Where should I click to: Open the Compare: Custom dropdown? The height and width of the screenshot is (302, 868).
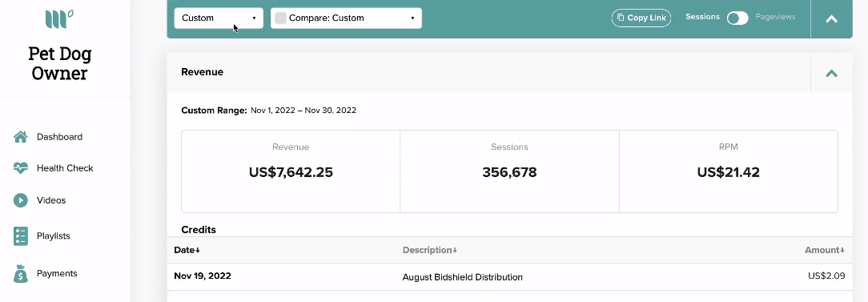(x=346, y=18)
